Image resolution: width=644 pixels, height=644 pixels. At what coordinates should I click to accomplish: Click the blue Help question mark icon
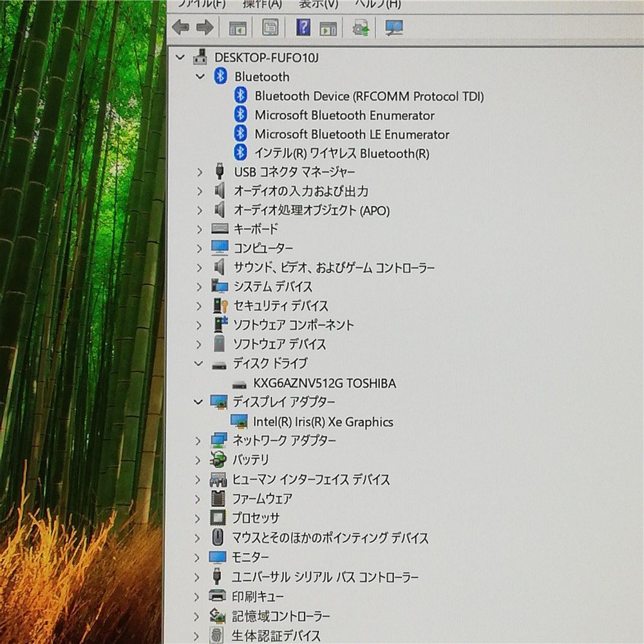coord(303,28)
